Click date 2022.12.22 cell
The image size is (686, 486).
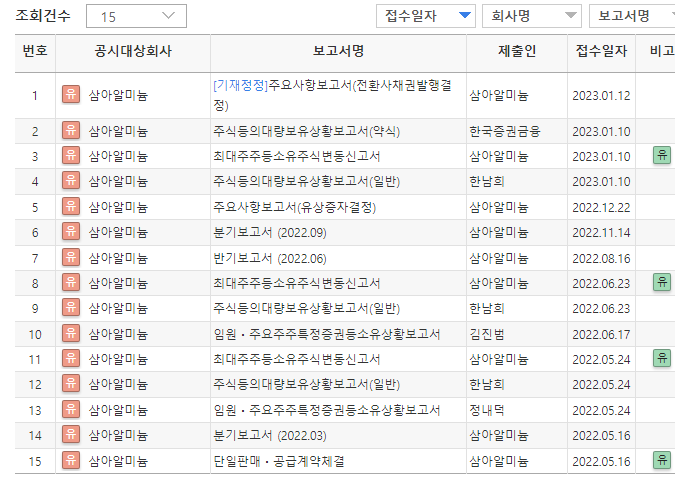point(601,207)
